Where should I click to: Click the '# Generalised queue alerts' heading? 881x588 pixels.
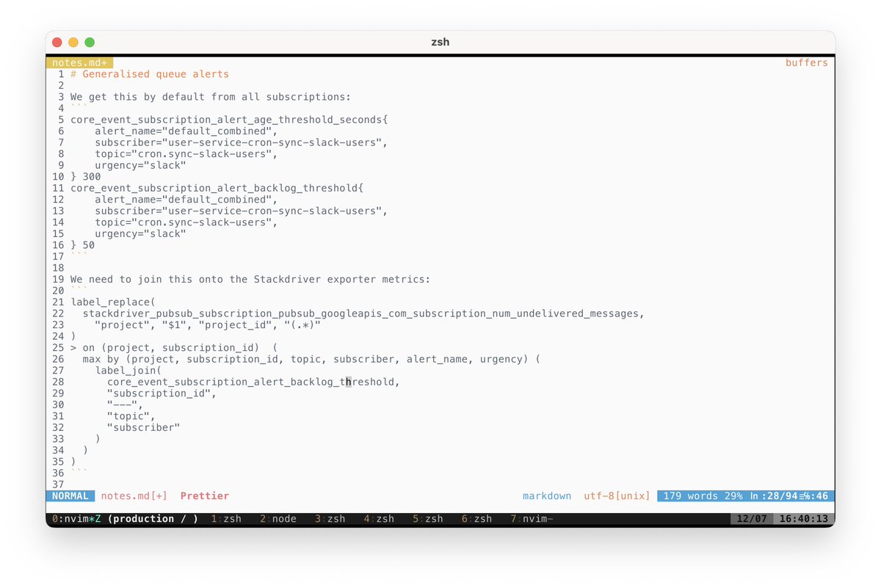150,74
